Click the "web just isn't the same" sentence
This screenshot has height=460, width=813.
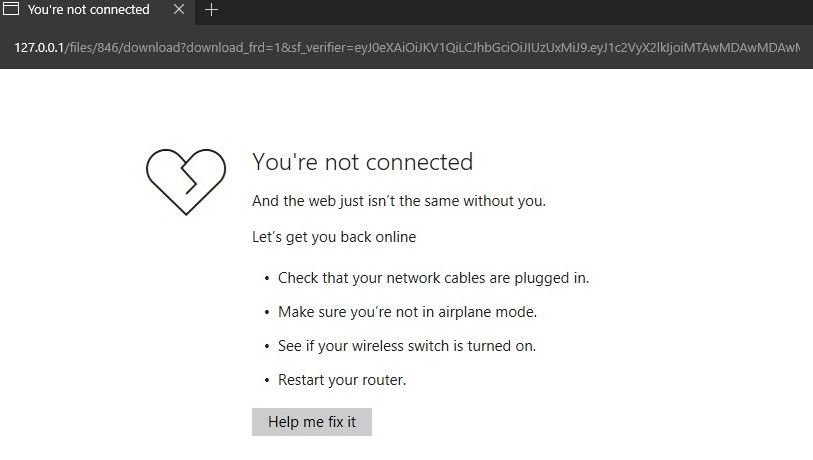[399, 201]
